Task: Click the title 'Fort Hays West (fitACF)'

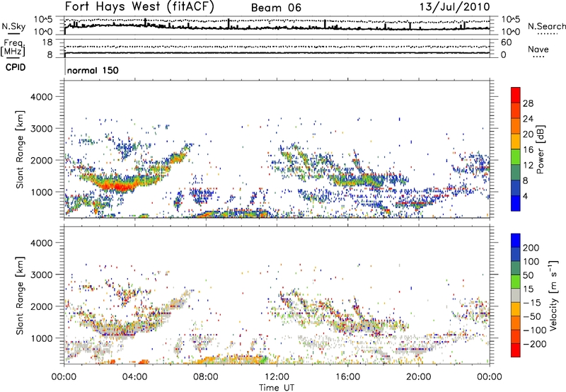Action: tap(139, 6)
